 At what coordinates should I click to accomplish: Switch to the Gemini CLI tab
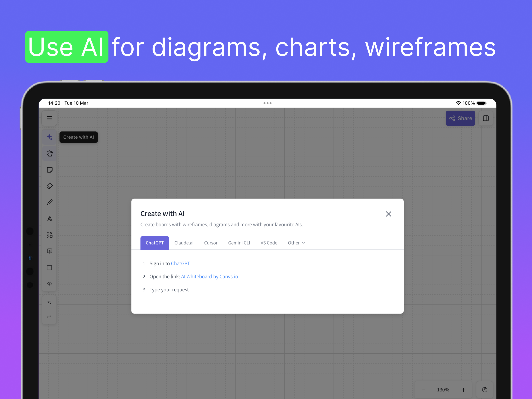239,243
